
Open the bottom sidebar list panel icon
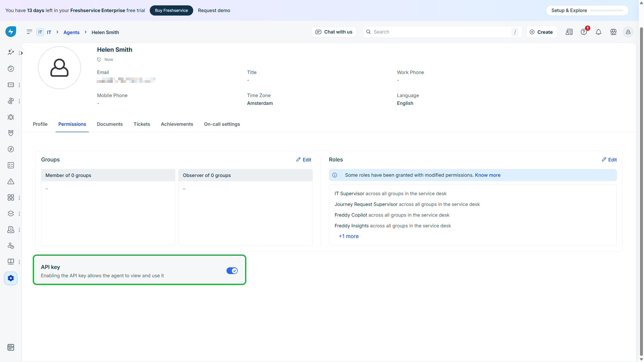pyautogui.click(x=11, y=347)
